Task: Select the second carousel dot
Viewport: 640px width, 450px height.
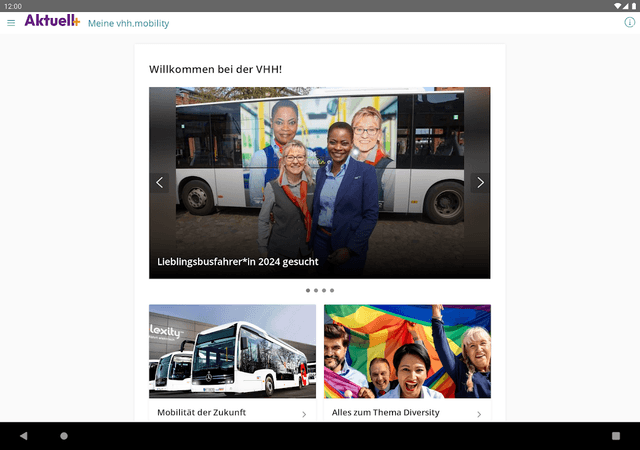Action: pos(316,290)
